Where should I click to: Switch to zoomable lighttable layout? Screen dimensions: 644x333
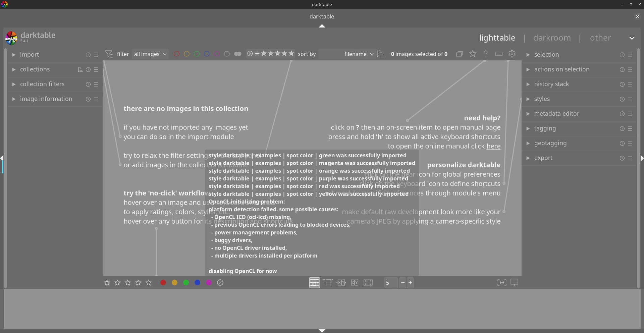(328, 283)
